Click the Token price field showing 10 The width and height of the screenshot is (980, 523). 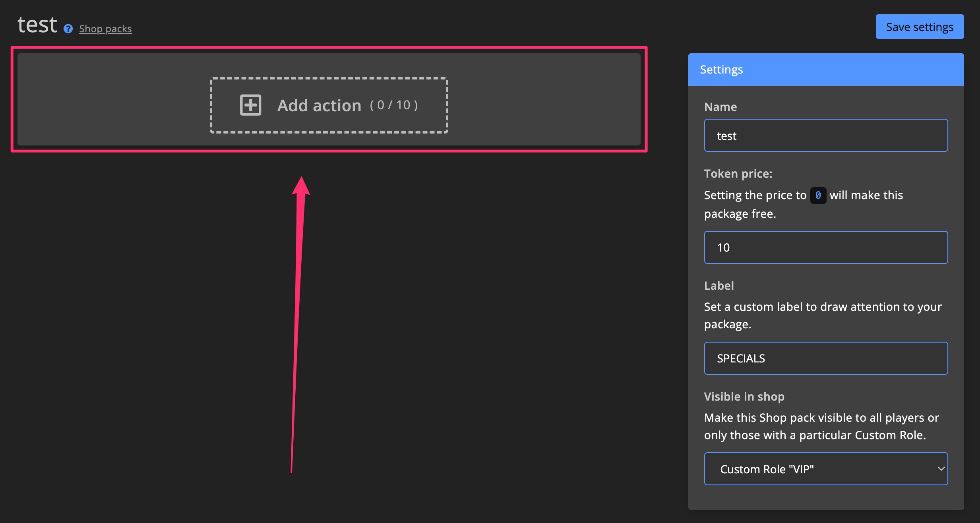tap(826, 247)
